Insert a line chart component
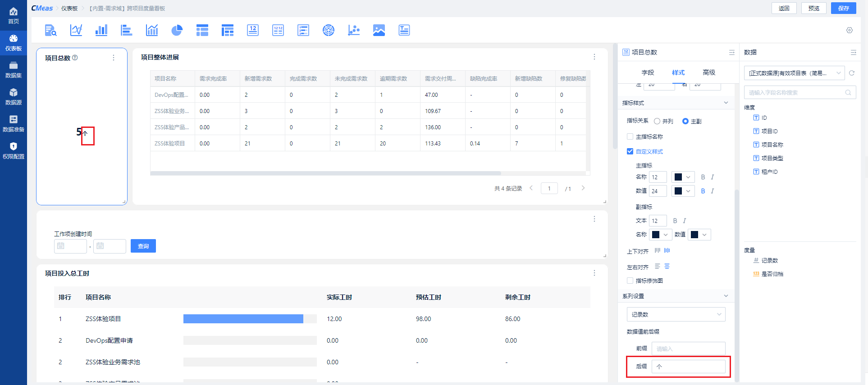868x385 pixels. pos(76,30)
